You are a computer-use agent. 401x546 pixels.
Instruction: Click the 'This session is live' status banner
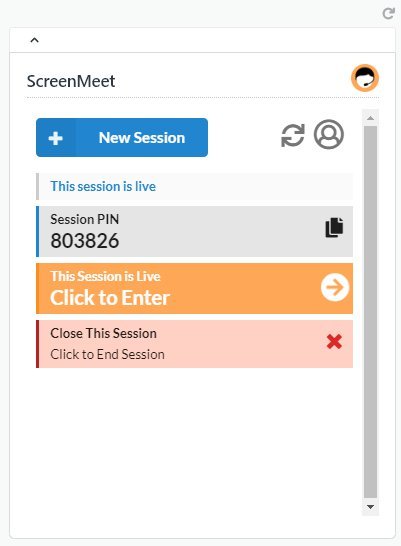coord(195,186)
